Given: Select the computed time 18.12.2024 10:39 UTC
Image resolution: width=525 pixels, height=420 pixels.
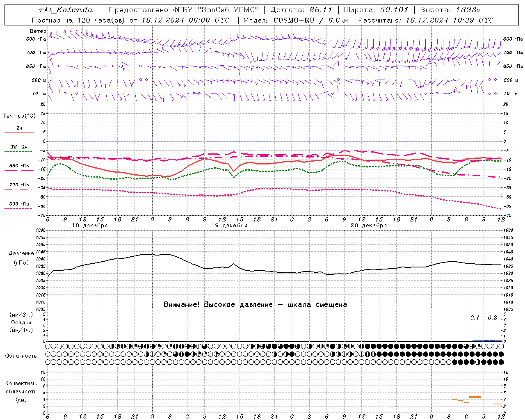Looking at the screenshot, I should coord(450,20).
